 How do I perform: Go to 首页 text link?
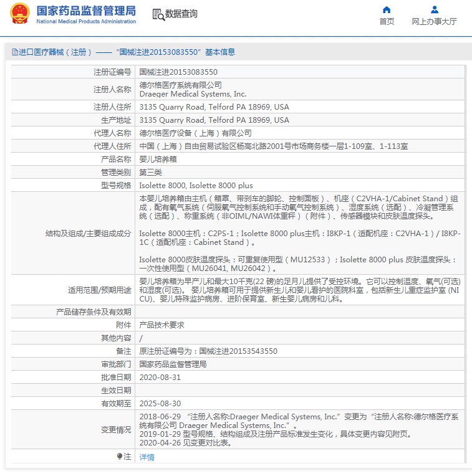387,22
